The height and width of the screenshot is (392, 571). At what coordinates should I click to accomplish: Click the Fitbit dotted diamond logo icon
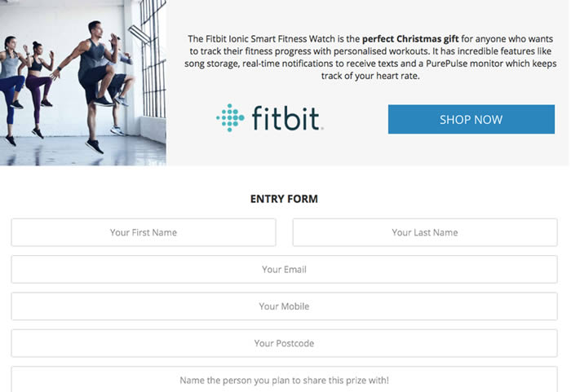(230, 117)
